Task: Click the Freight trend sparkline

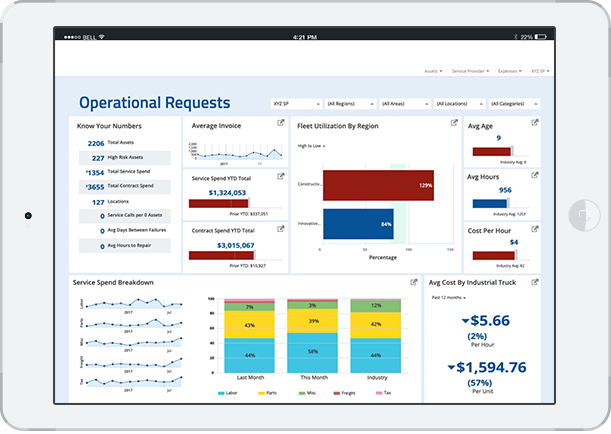Action: tap(133, 363)
